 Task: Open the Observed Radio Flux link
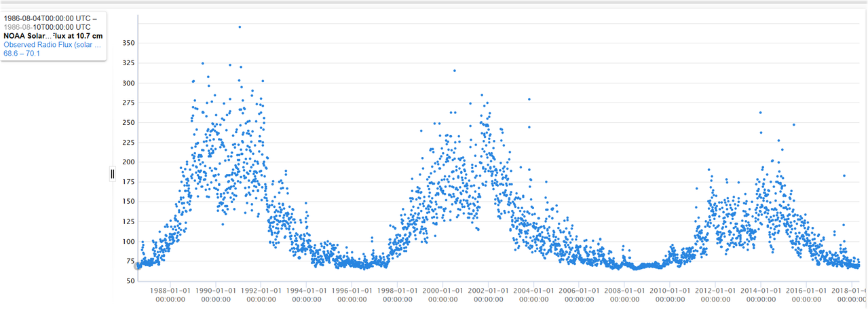(x=52, y=45)
